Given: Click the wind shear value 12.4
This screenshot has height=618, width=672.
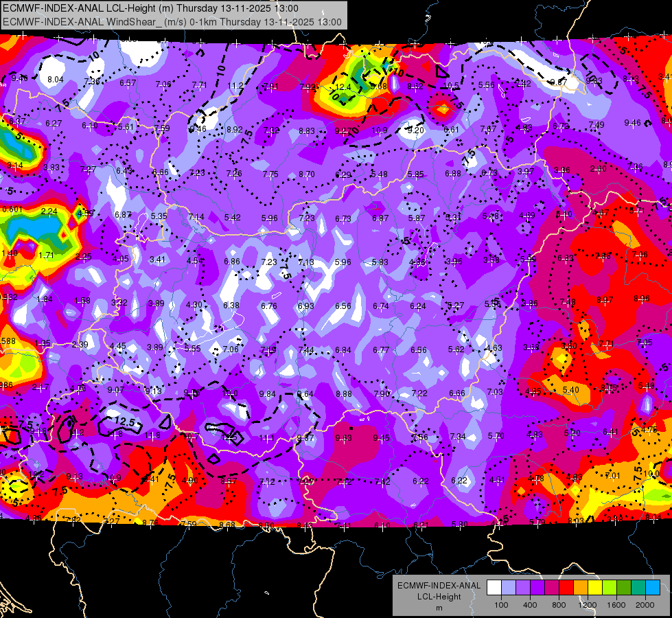Looking at the screenshot, I should point(343,87).
